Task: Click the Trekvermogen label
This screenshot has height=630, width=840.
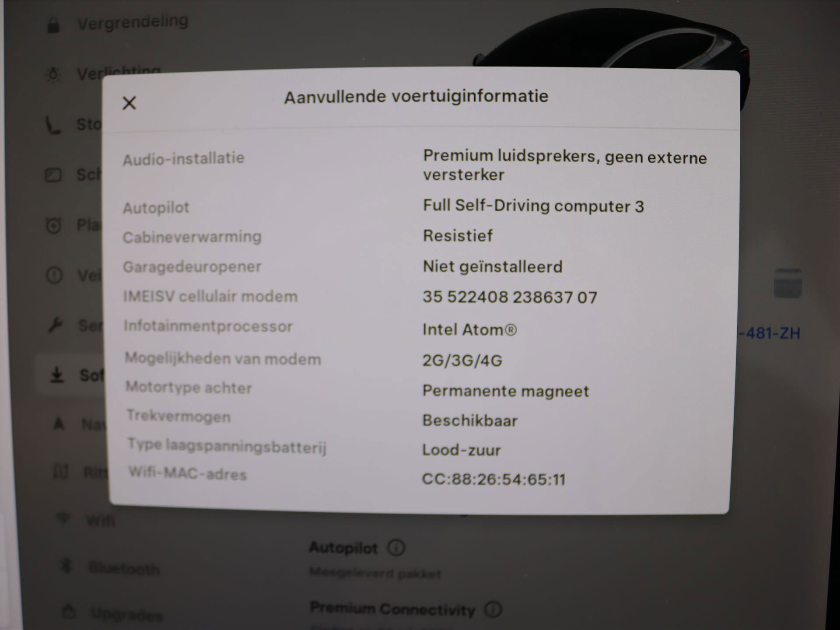Action: 178,416
